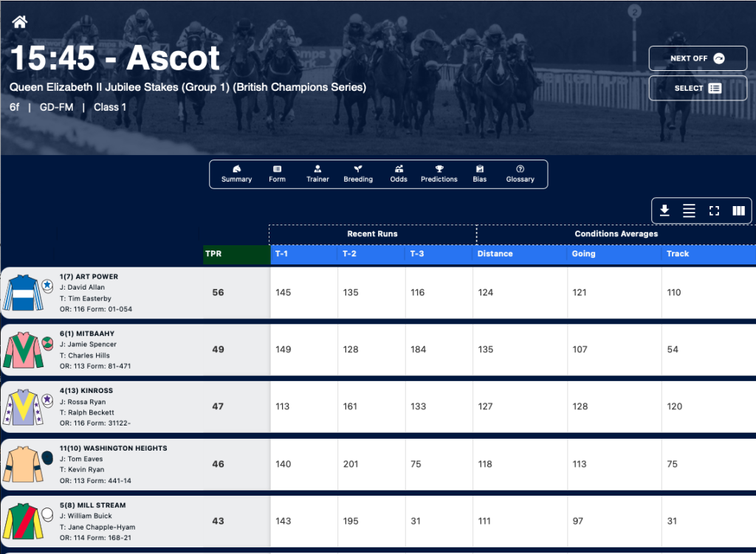Open the Summary tab
The height and width of the screenshot is (554, 756).
point(236,174)
